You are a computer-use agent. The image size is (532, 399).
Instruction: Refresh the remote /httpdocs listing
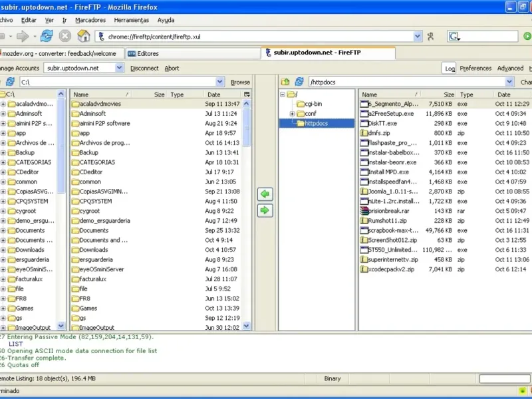click(x=298, y=82)
